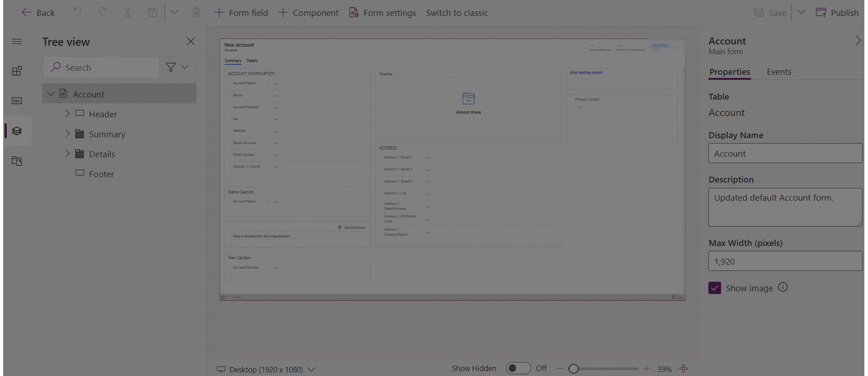This screenshot has height=376, width=868.
Task: Select the Details tab on form preview
Action: point(252,61)
